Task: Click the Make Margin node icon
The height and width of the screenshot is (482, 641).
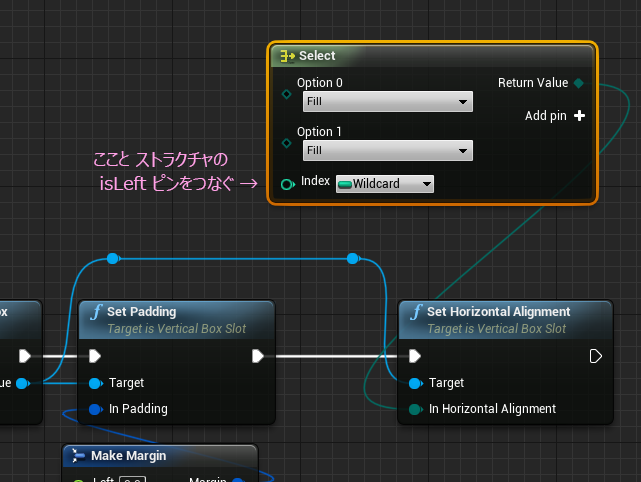Action: point(78,455)
